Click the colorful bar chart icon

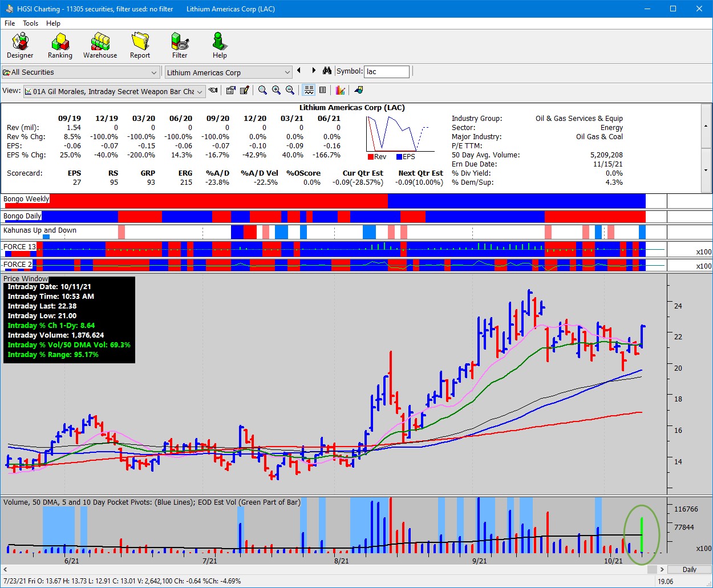point(341,90)
